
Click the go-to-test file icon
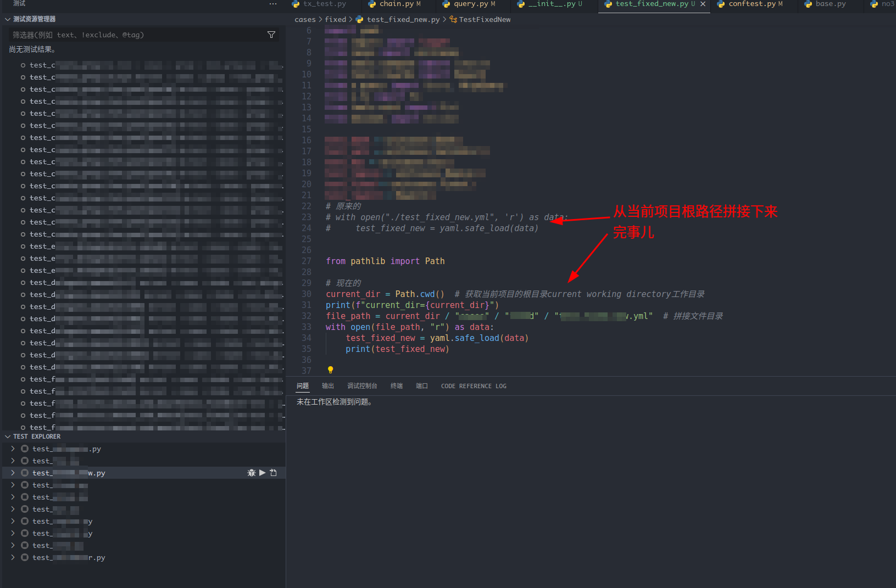coord(274,473)
